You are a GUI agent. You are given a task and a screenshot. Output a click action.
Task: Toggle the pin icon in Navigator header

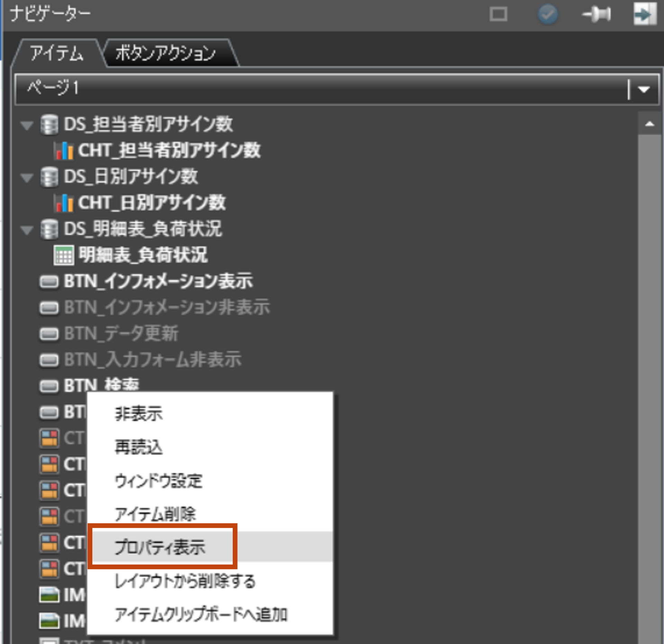[597, 14]
